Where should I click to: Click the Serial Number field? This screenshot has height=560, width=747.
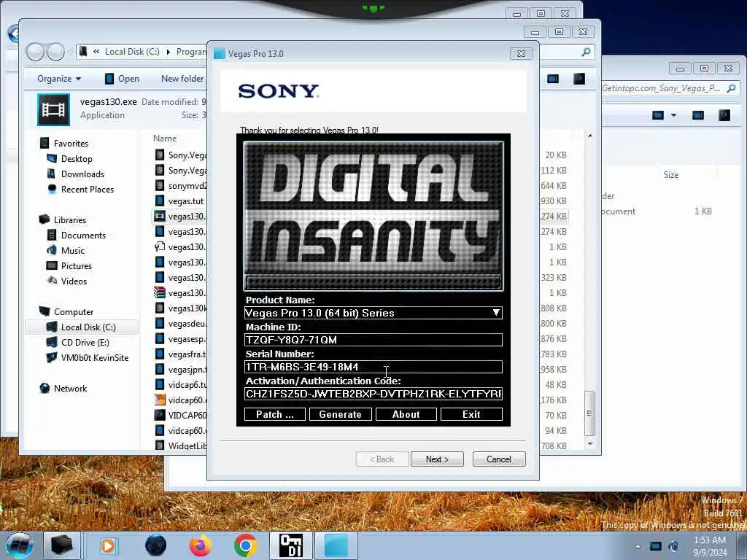click(373, 367)
